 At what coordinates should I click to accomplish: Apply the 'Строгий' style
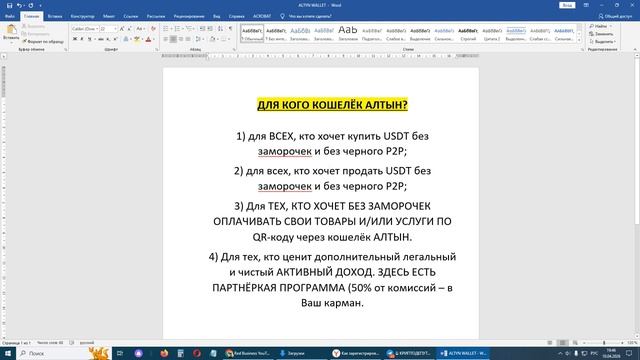pyautogui.click(x=468, y=33)
